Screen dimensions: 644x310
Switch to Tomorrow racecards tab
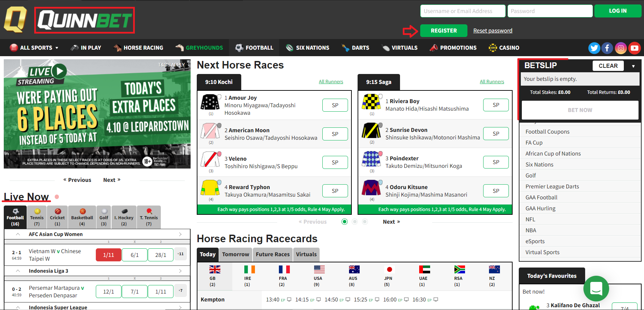click(x=235, y=255)
